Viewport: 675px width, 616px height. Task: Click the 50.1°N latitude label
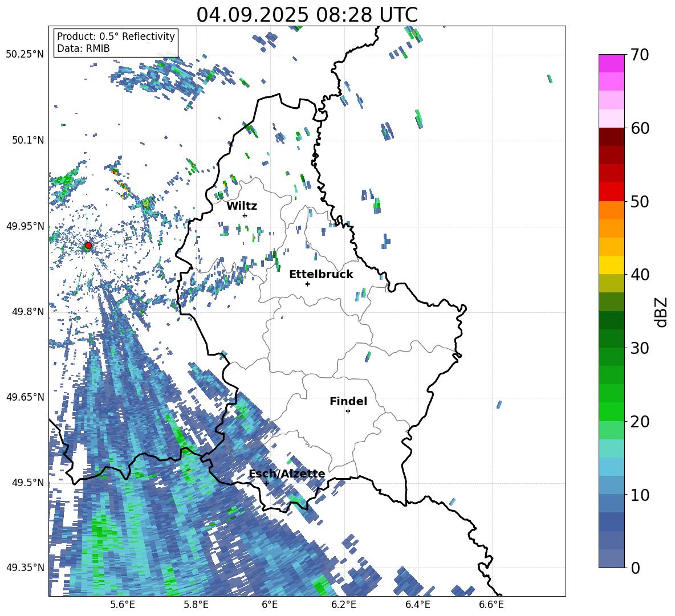coord(28,140)
